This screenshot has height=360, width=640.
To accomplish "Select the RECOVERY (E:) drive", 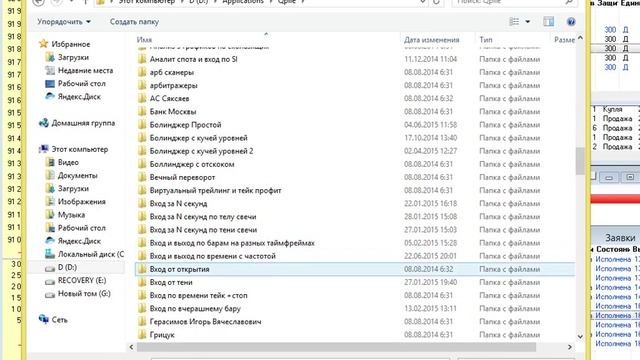I will [x=82, y=280].
